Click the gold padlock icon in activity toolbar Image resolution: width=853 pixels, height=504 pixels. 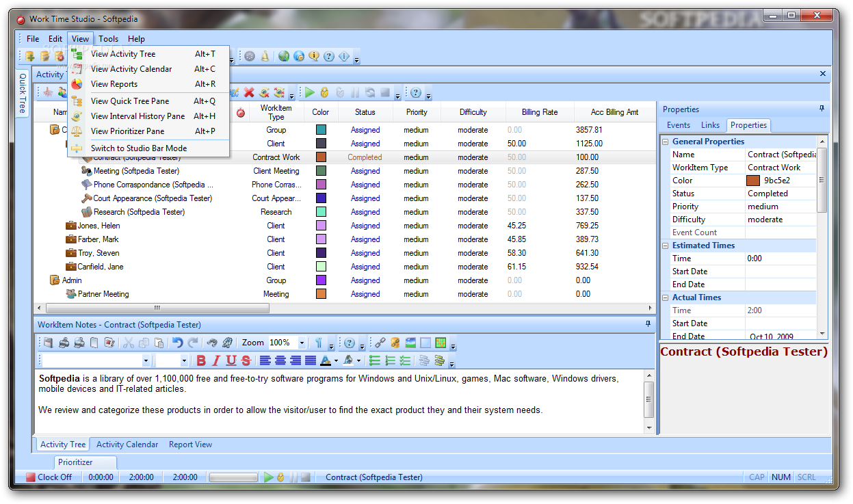click(324, 92)
